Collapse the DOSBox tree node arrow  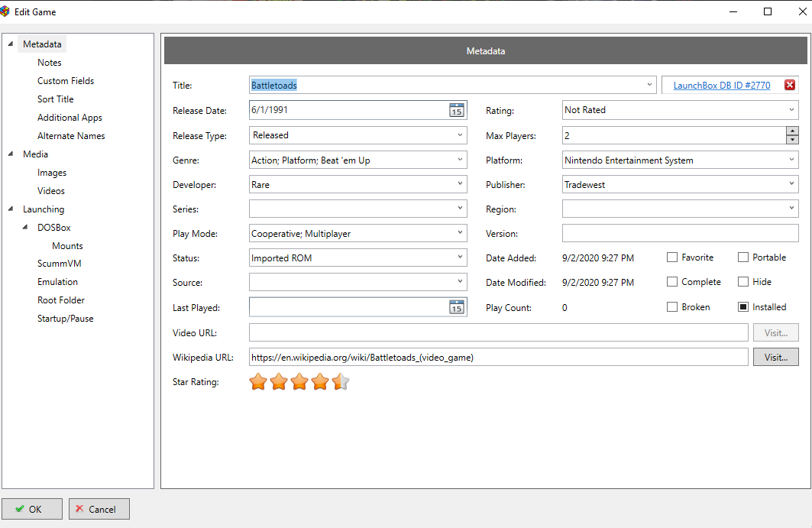[x=25, y=228]
